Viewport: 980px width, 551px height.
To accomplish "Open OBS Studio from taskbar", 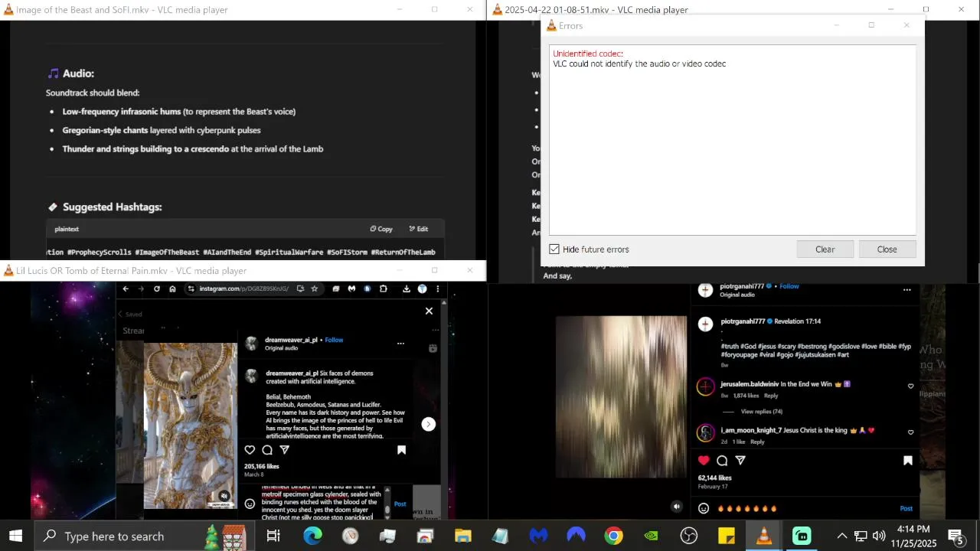I will [689, 536].
